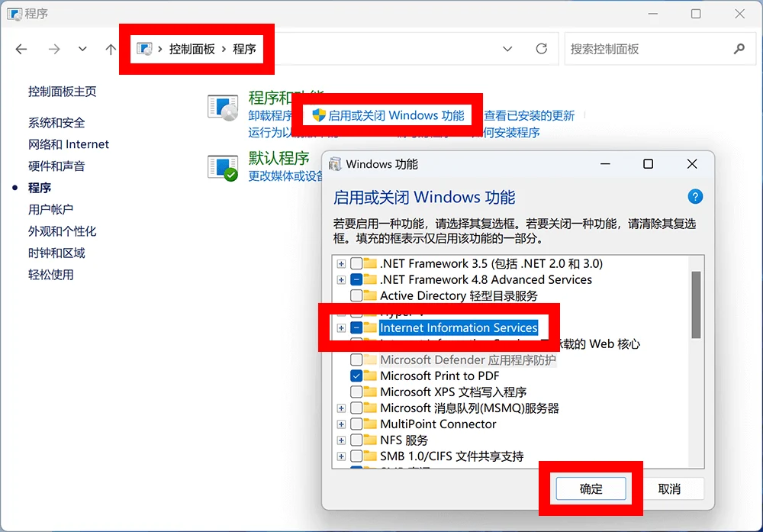Viewport: 763px width, 532px height.
Task: Click the forward navigation arrow
Action: pos(54,49)
